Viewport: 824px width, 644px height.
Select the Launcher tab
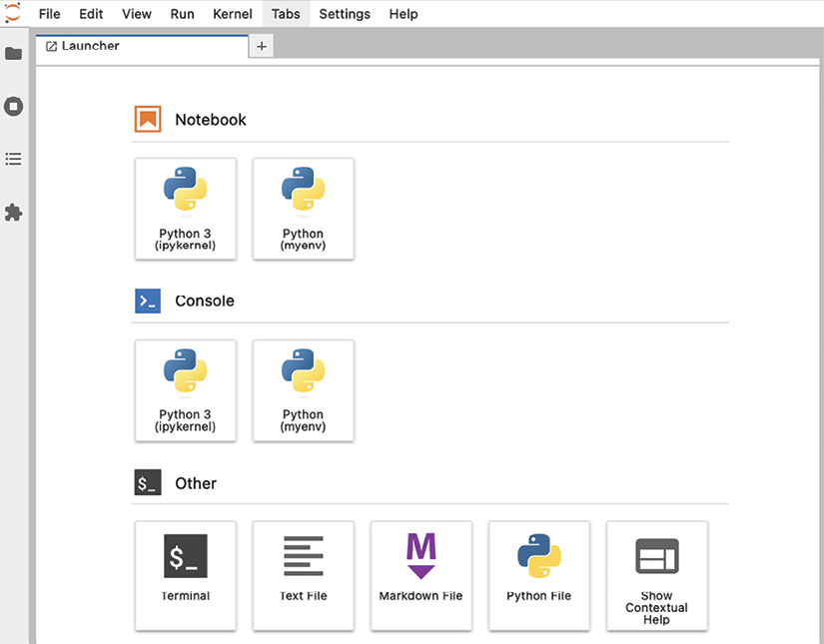(142, 46)
